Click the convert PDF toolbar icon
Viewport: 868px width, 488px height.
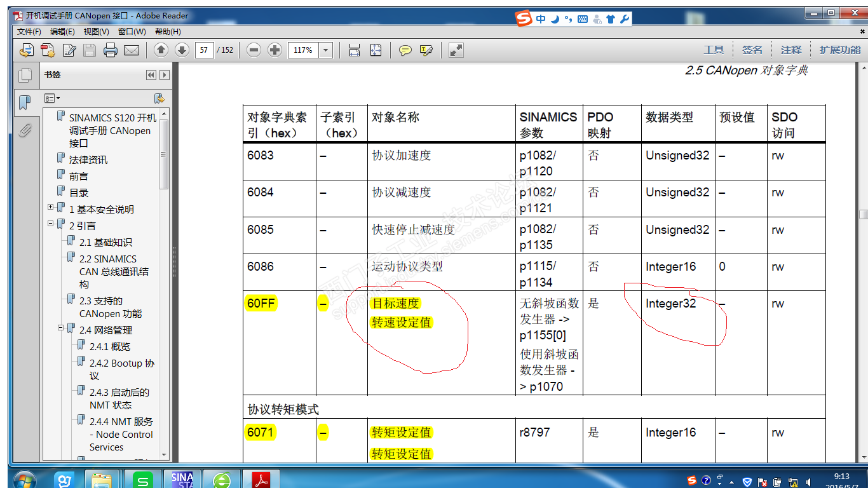(48, 50)
